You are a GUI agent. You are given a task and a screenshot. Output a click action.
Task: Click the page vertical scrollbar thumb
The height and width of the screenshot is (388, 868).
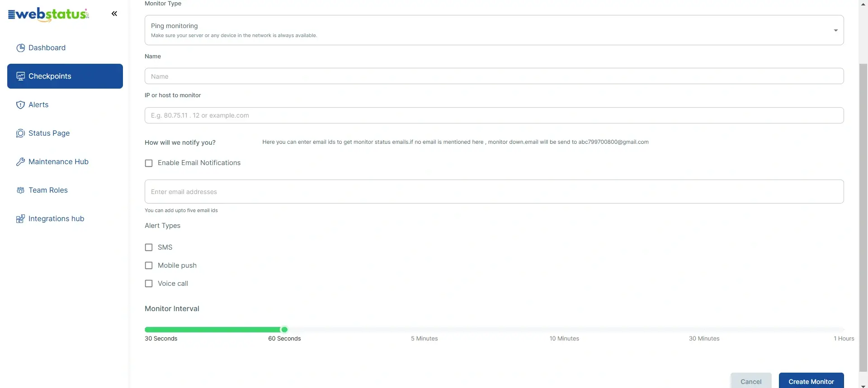click(x=863, y=217)
